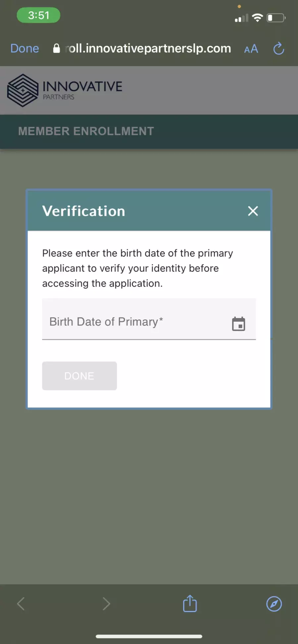Tap the Verification dialog title
The width and height of the screenshot is (298, 644).
coord(84,211)
